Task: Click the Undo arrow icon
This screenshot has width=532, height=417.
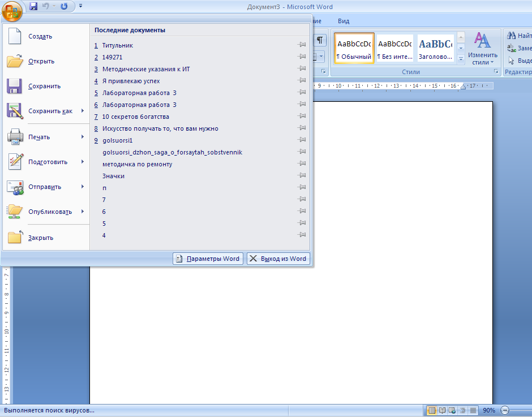Action: (45, 7)
